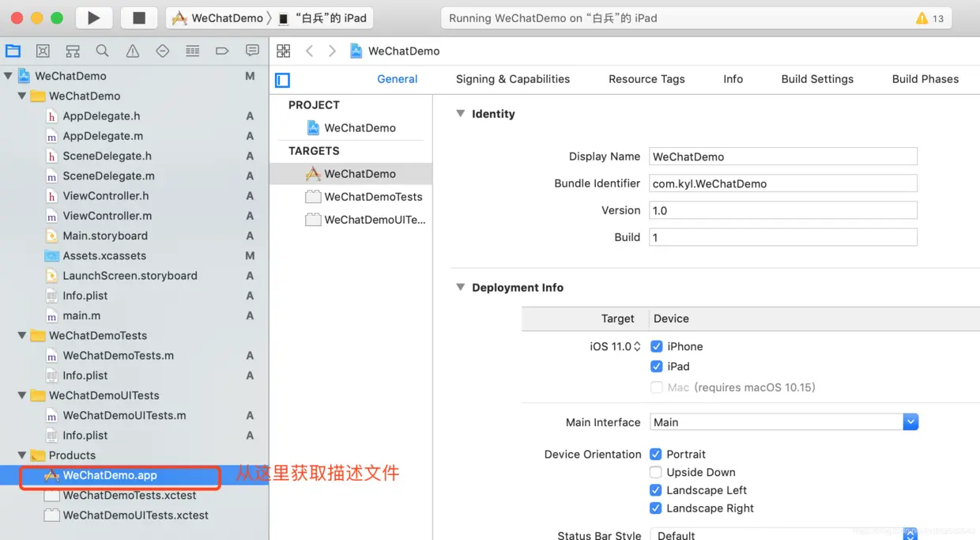Open the Find navigator magnifier icon
The height and width of the screenshot is (540, 980).
coord(102,51)
